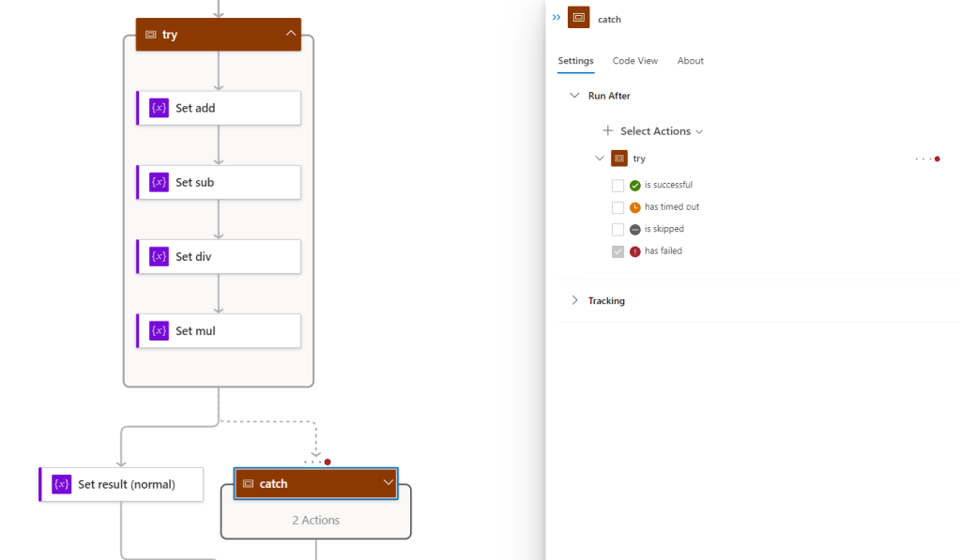Collapse the Run After section
The image size is (960, 560).
point(574,96)
